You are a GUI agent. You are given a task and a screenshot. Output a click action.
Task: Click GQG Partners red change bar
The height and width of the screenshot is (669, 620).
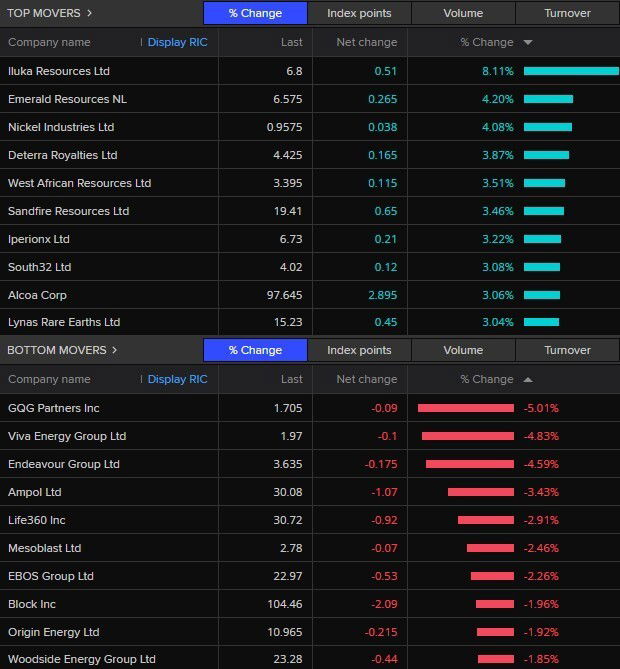466,408
